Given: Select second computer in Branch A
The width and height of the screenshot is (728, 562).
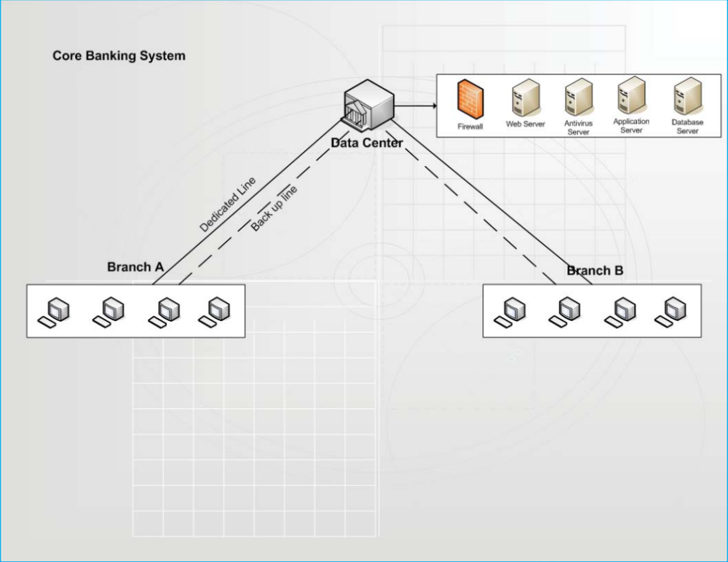Looking at the screenshot, I should 108,312.
